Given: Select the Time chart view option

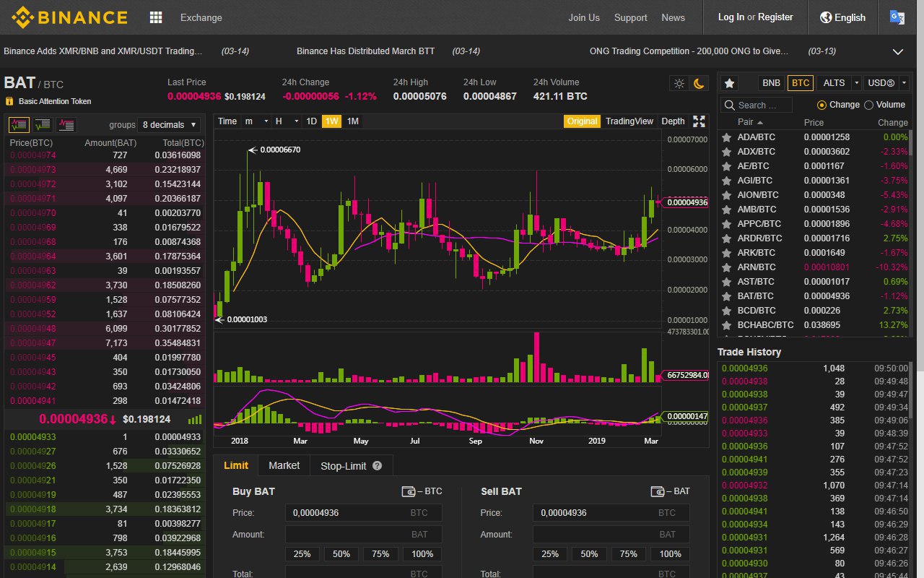Looking at the screenshot, I should coord(227,121).
